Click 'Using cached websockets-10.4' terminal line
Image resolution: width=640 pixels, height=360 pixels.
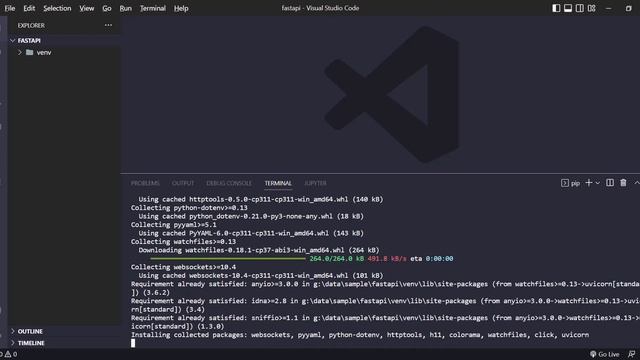click(261, 276)
